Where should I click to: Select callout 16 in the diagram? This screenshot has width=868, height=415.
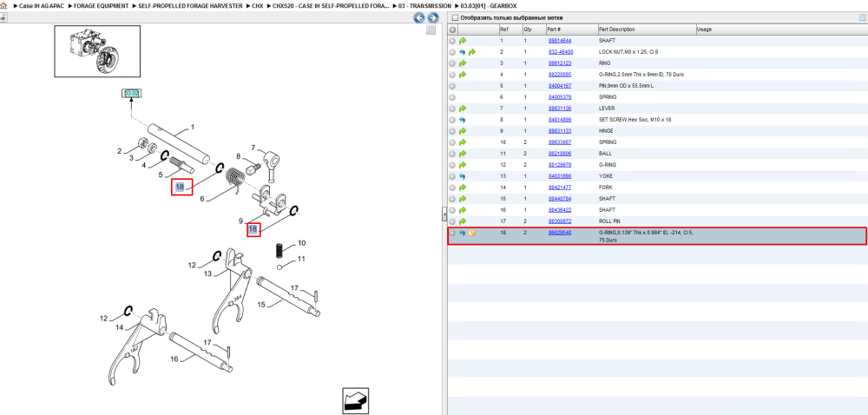click(174, 359)
